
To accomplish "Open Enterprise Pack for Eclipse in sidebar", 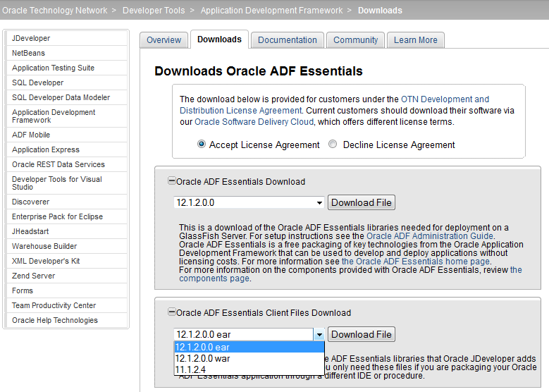I will (67, 216).
